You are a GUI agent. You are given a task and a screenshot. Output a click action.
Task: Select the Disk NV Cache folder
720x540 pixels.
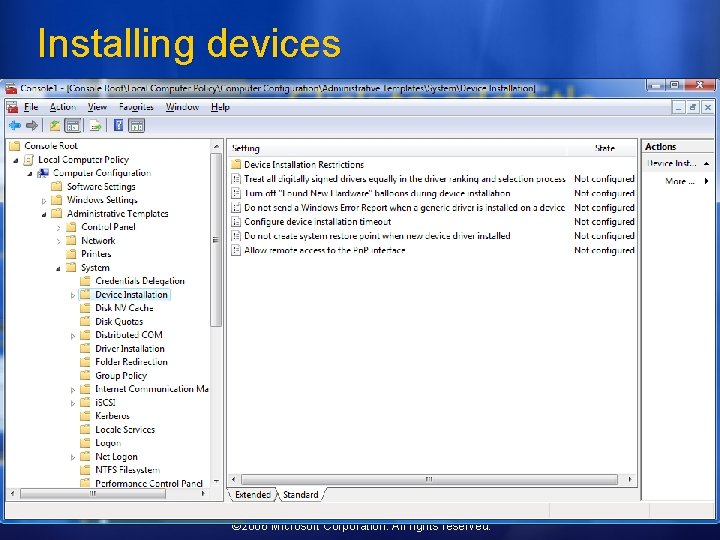(x=124, y=308)
